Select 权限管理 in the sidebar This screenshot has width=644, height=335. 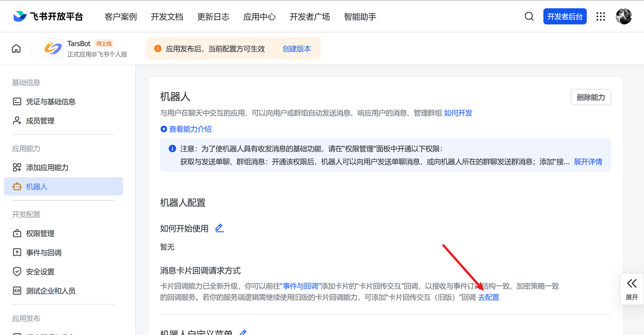pyautogui.click(x=40, y=234)
